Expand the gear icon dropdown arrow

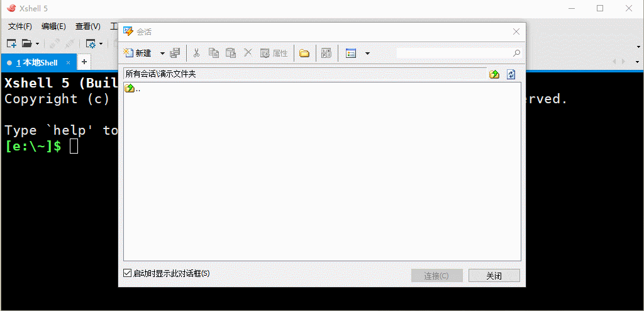(101, 43)
